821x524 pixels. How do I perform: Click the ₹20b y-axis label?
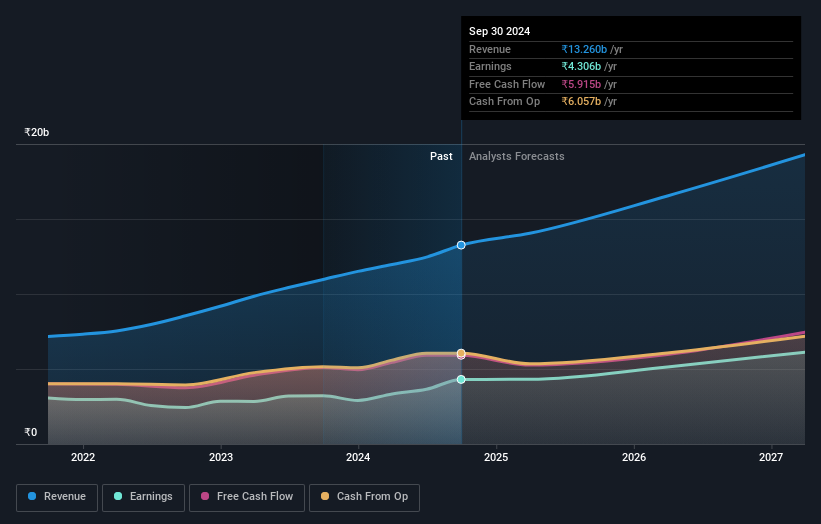(x=37, y=132)
